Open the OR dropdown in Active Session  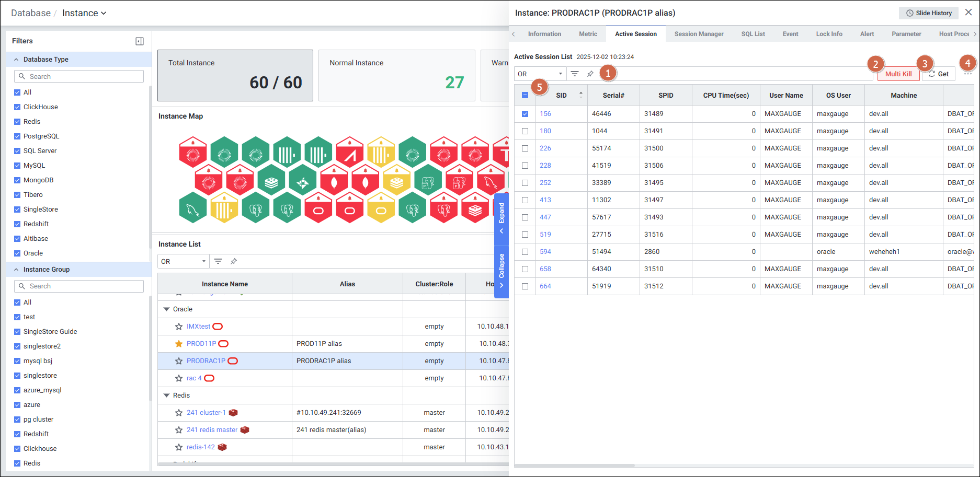point(540,74)
